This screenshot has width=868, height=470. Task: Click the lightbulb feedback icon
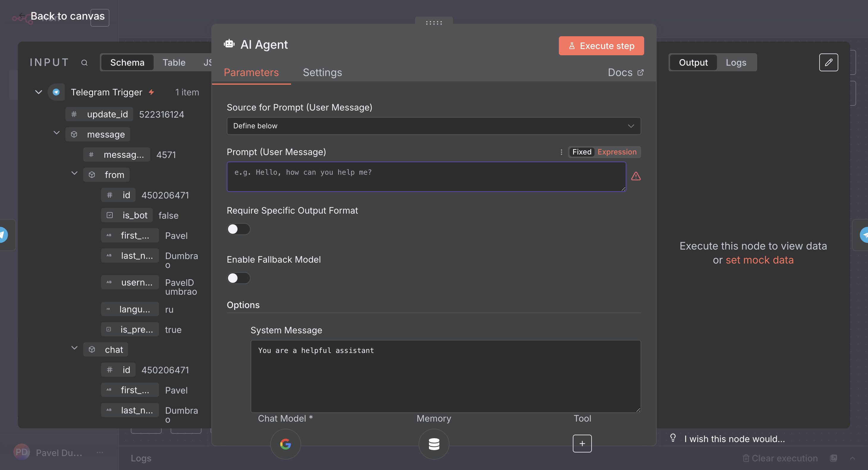[x=673, y=438]
